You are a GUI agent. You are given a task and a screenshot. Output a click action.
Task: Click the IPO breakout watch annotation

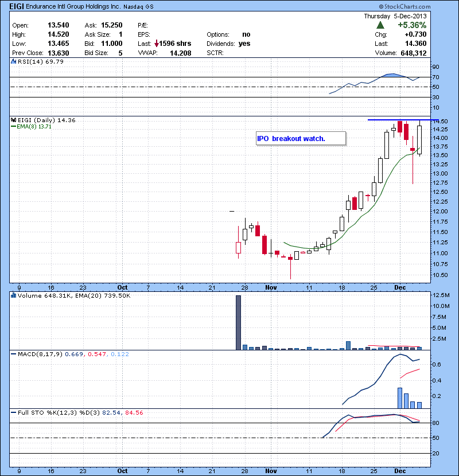point(301,139)
